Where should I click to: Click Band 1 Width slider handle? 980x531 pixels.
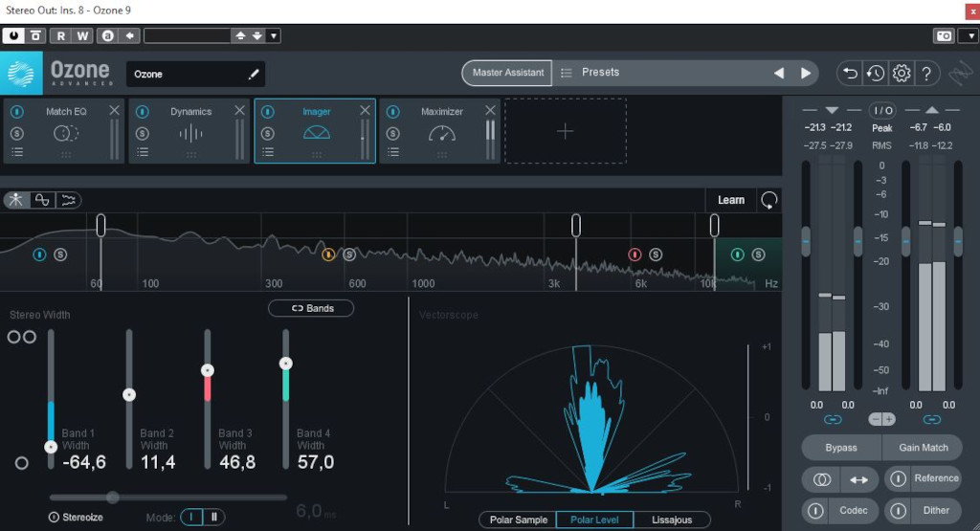[x=51, y=447]
